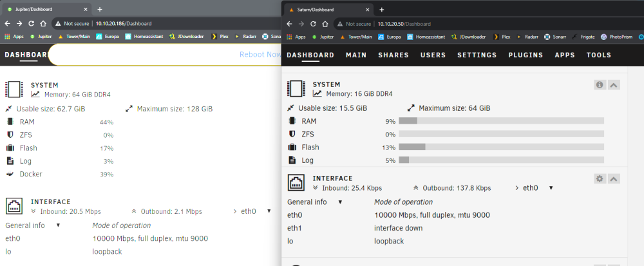Open MAIN tab in Saturn window
644x266 pixels.
click(x=356, y=55)
